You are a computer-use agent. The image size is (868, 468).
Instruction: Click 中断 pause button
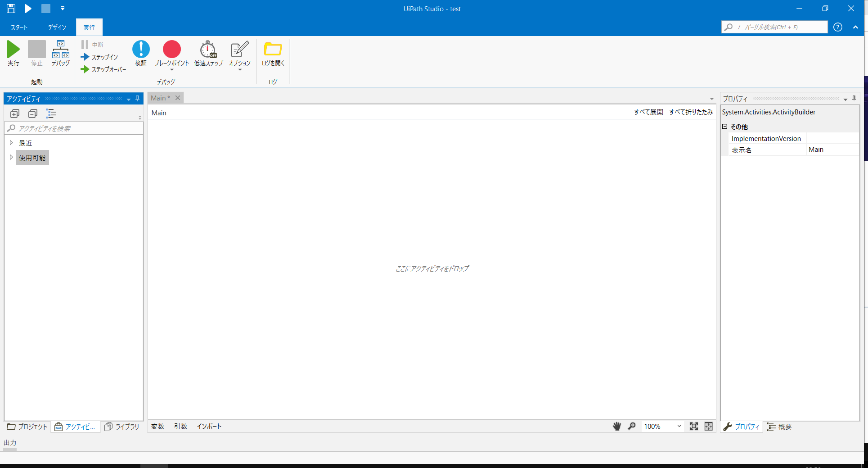point(93,45)
